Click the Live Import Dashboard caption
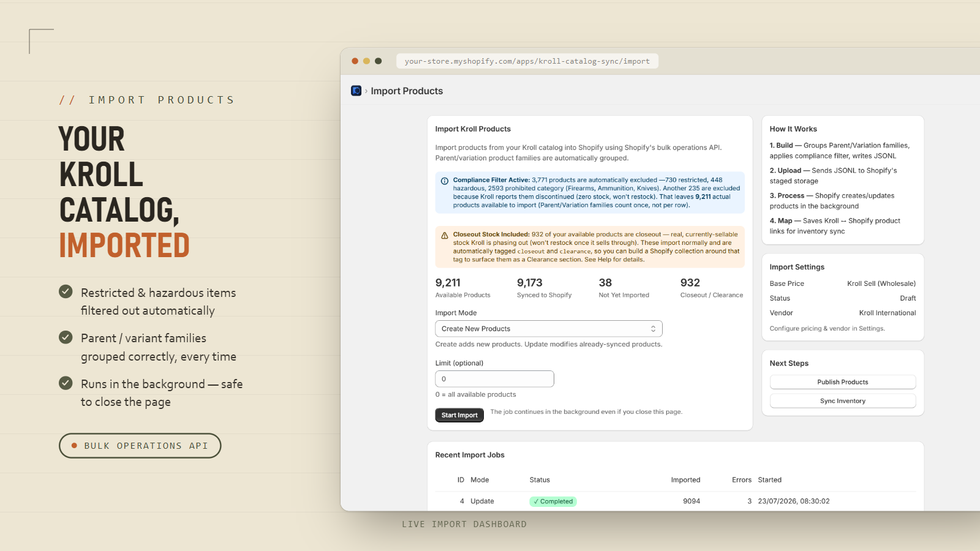The width and height of the screenshot is (980, 551). [464, 525]
